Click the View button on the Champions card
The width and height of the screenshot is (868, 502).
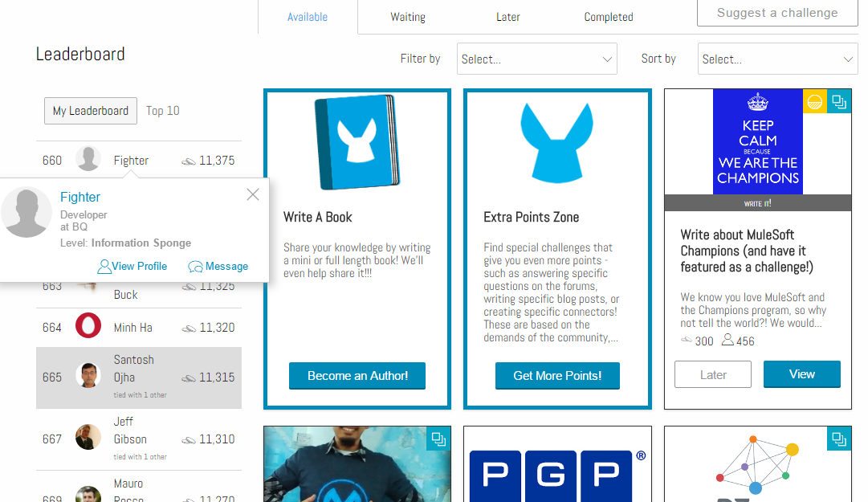click(x=802, y=374)
